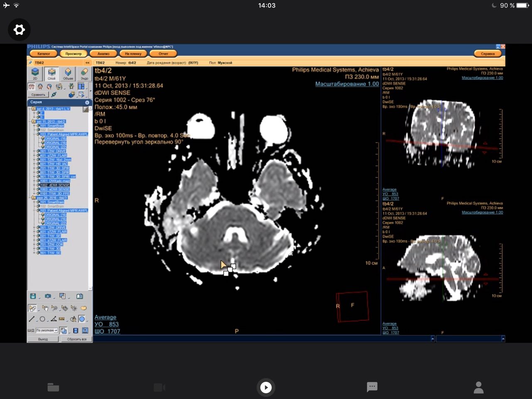Select the Слой (slab) view mode
The width and height of the screenshot is (532, 399).
pos(52,74)
